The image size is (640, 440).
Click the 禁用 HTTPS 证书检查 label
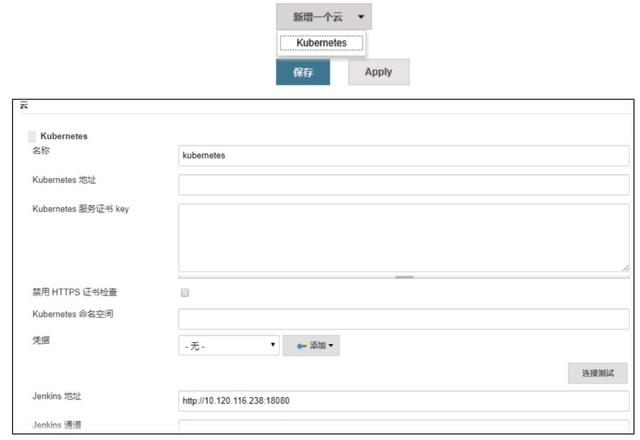pyautogui.click(x=75, y=292)
